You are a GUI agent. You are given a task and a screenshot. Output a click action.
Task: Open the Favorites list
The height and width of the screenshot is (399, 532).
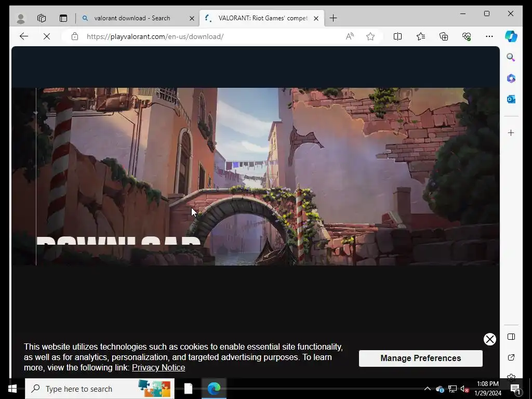pos(421,36)
